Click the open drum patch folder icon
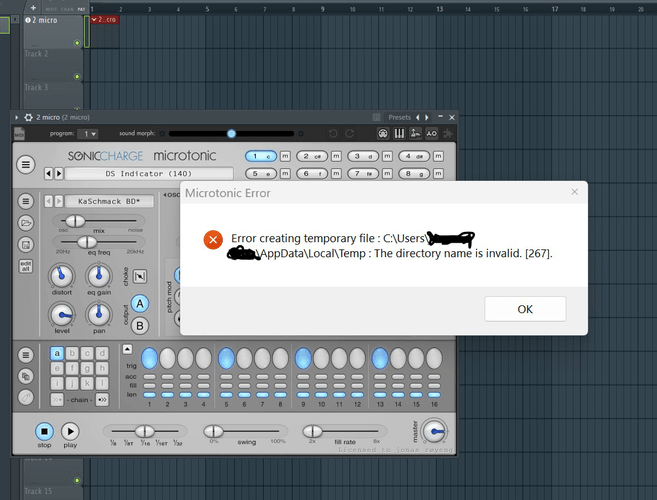 tap(26, 223)
